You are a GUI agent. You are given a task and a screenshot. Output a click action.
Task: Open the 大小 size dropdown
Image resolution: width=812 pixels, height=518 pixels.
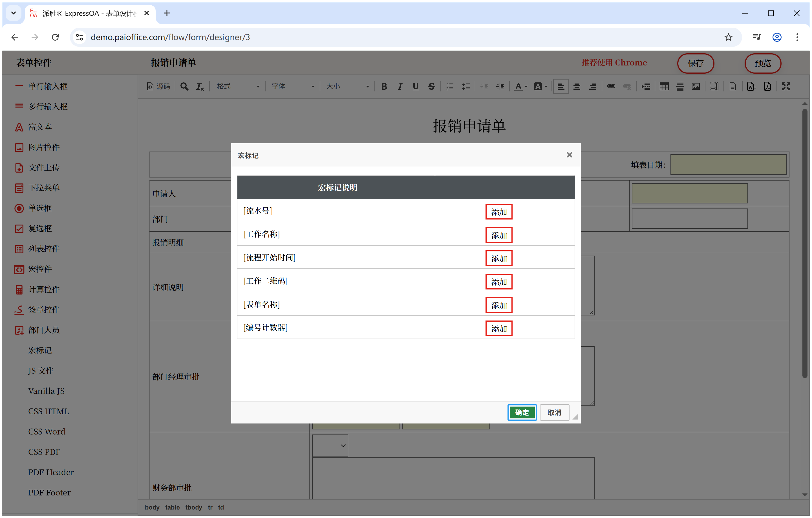point(347,87)
